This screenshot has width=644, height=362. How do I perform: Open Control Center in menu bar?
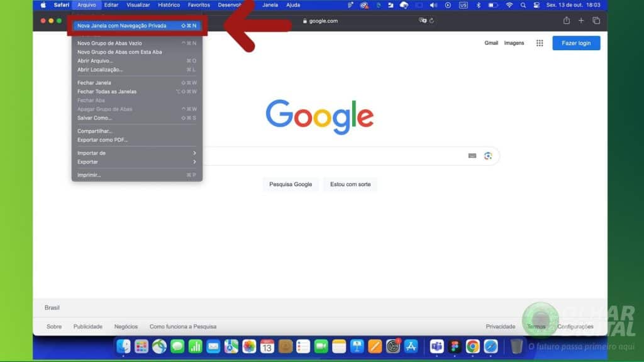(x=536, y=5)
